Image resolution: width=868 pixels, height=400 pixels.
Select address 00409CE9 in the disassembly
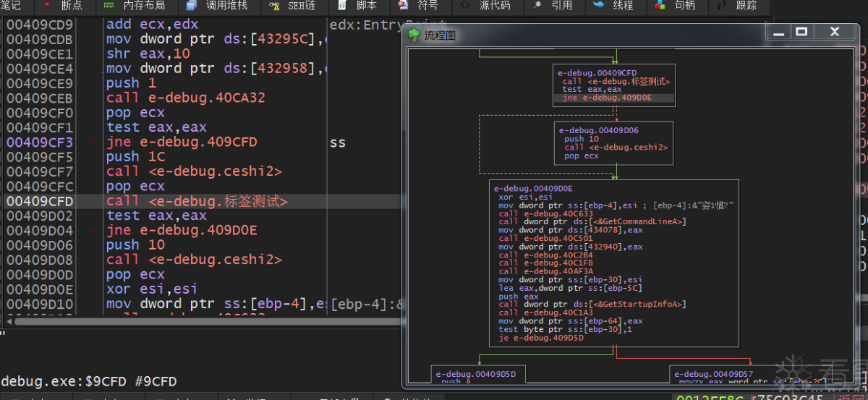[40, 83]
